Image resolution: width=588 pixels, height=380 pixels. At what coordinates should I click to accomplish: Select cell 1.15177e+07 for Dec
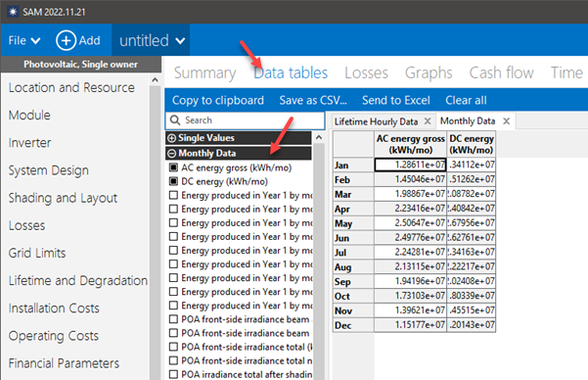coord(411,325)
